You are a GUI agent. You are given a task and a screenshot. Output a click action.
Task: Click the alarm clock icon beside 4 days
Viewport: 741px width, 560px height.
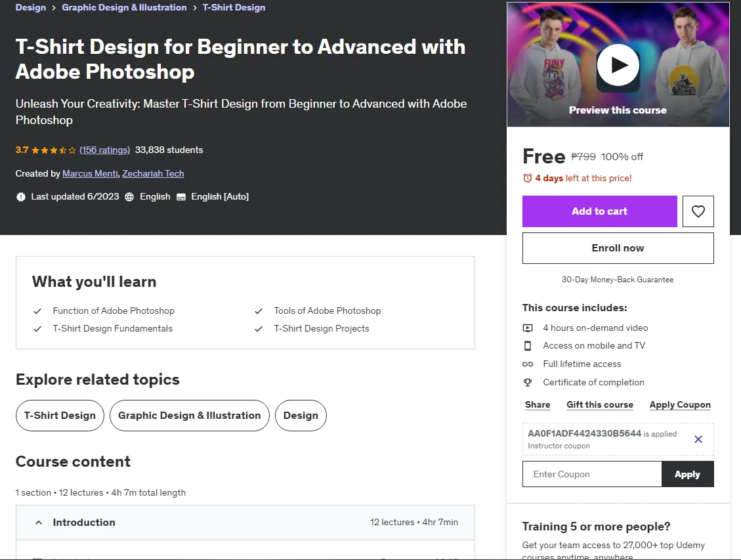[528, 178]
